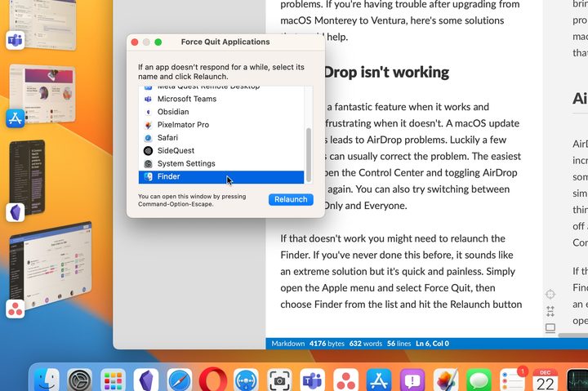Select Obsidian in Force Quit list
Viewport: 588px width, 391px height.
pyautogui.click(x=221, y=112)
